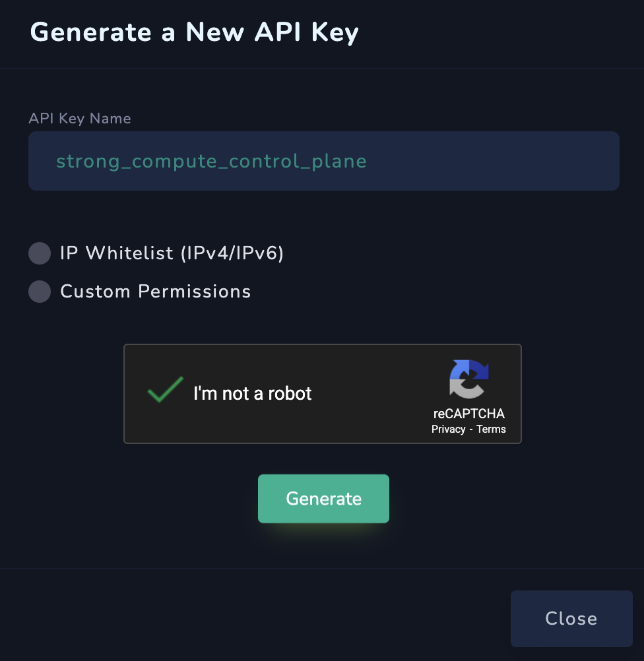Viewport: 644px width, 661px height.
Task: Click the "Generate a New API Key" heading
Action: click(195, 32)
